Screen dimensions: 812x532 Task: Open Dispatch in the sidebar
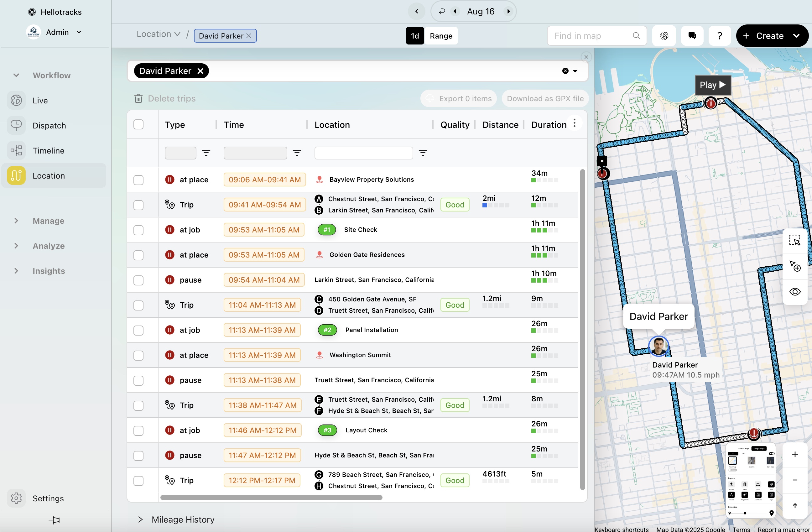(49, 126)
